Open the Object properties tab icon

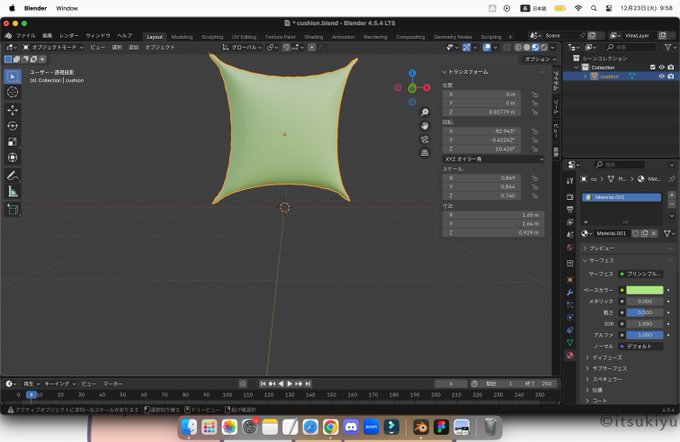570,279
